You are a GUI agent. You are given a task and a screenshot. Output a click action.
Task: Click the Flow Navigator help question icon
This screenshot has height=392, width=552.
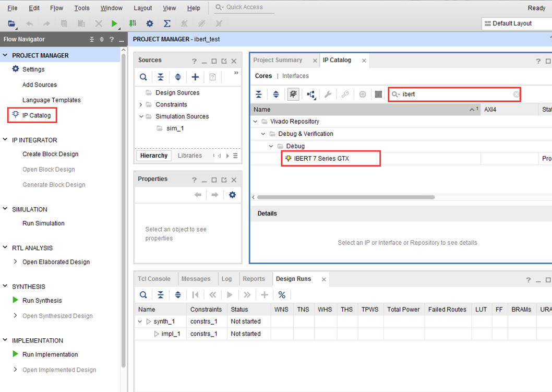pyautogui.click(x=112, y=40)
